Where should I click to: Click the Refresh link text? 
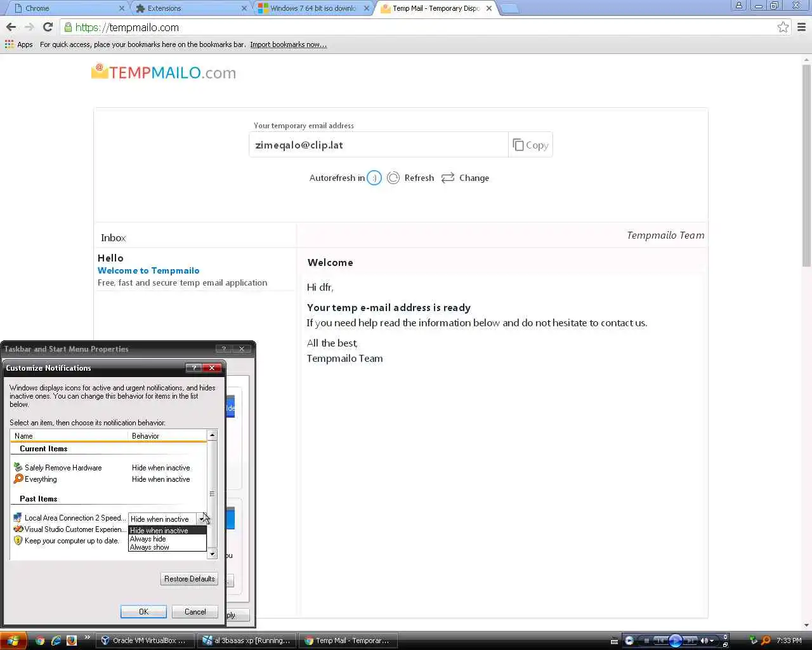pos(419,178)
